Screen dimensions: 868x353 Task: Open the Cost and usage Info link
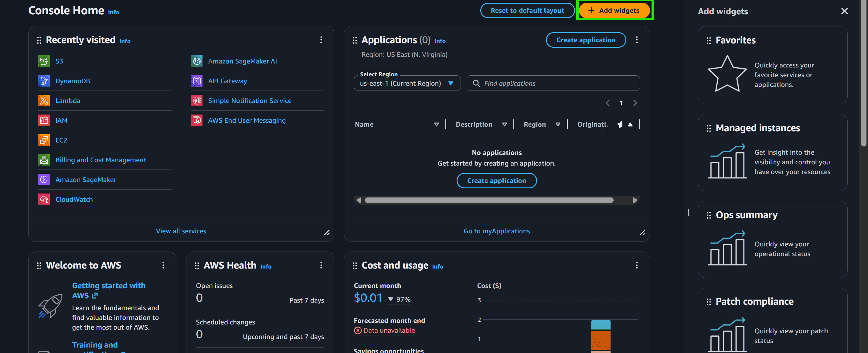pos(438,267)
